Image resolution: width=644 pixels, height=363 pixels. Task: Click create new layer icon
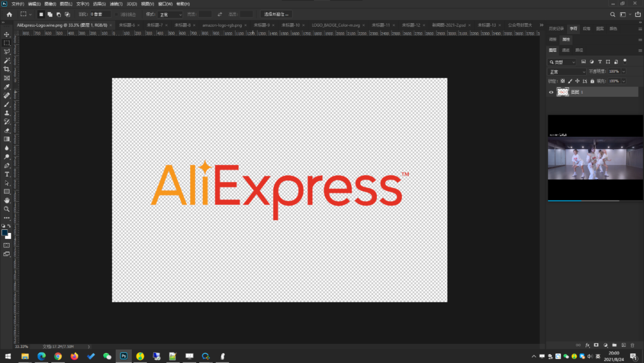624,345
